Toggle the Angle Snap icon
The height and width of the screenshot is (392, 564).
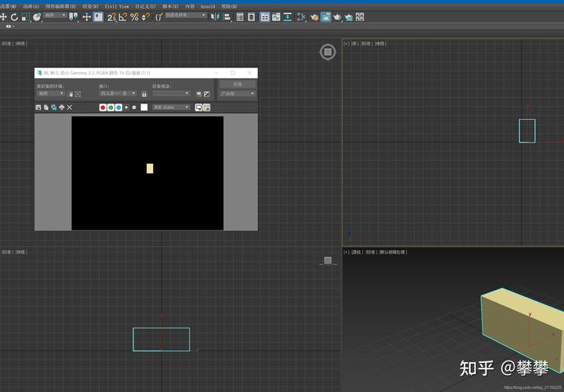click(123, 16)
